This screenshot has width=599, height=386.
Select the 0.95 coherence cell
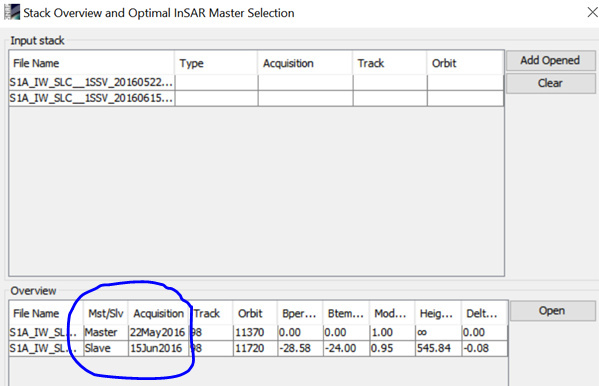pyautogui.click(x=392, y=348)
